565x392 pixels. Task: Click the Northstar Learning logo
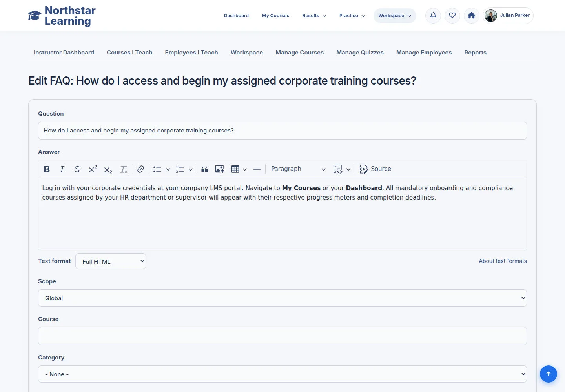coord(62,16)
